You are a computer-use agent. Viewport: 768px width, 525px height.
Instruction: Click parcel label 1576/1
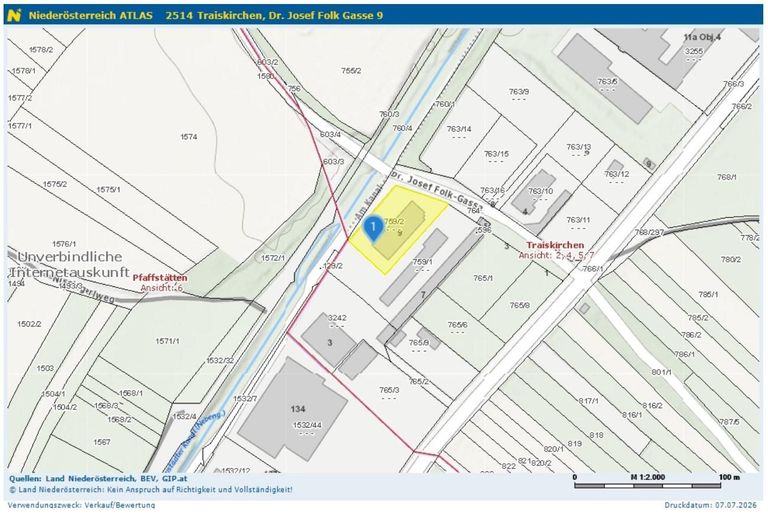point(64,243)
